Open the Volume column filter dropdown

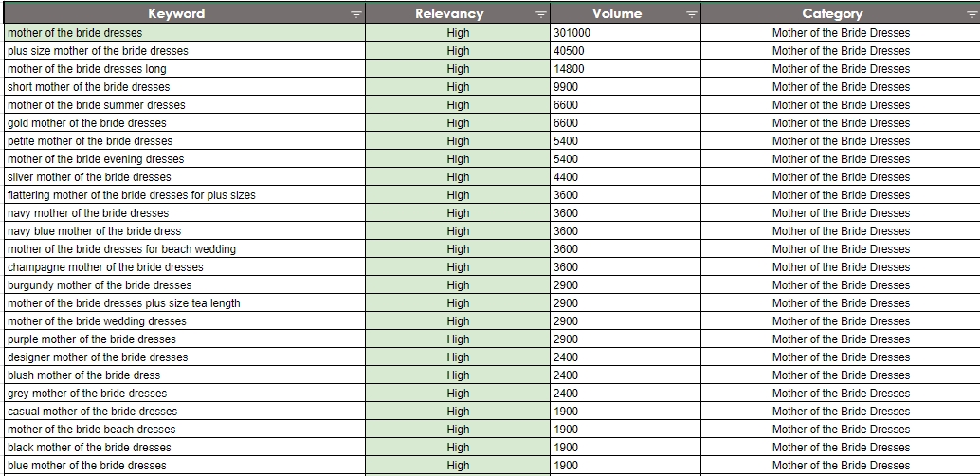tap(691, 14)
